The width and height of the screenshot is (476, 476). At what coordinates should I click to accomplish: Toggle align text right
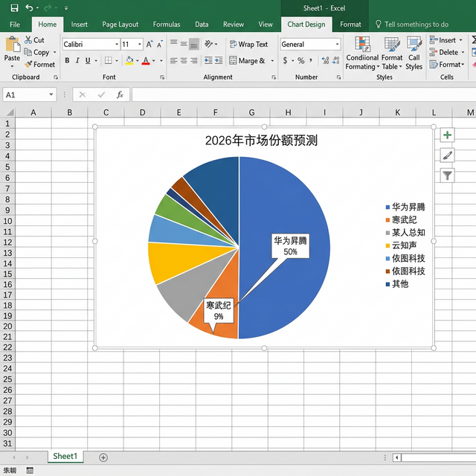194,60
